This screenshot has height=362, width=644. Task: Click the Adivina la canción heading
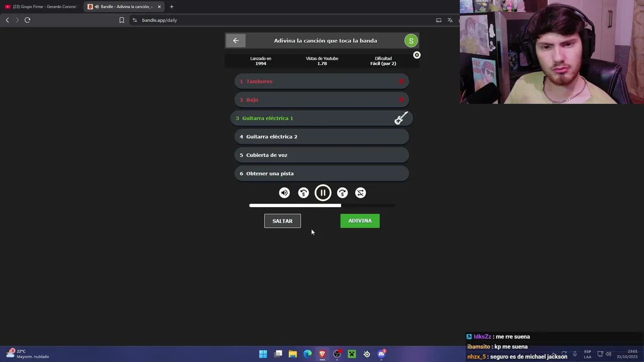click(x=326, y=41)
